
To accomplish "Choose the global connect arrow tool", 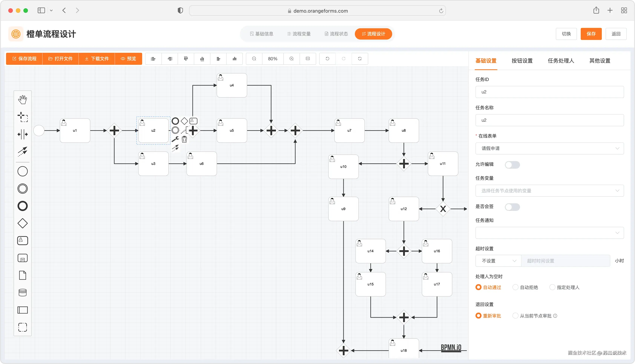I will [22, 151].
